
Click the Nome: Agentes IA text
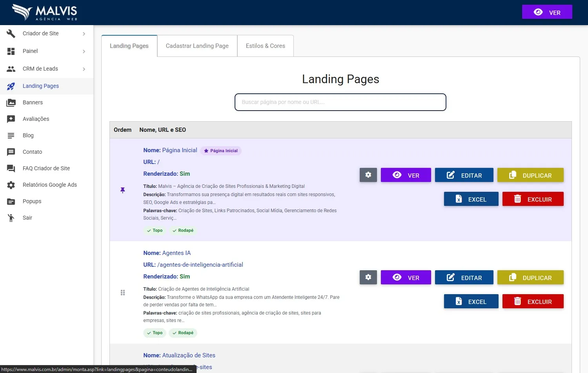tap(167, 253)
